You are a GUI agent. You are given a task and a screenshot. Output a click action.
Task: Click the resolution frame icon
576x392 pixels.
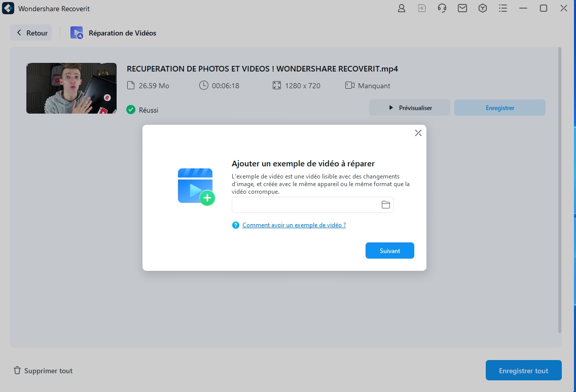277,85
